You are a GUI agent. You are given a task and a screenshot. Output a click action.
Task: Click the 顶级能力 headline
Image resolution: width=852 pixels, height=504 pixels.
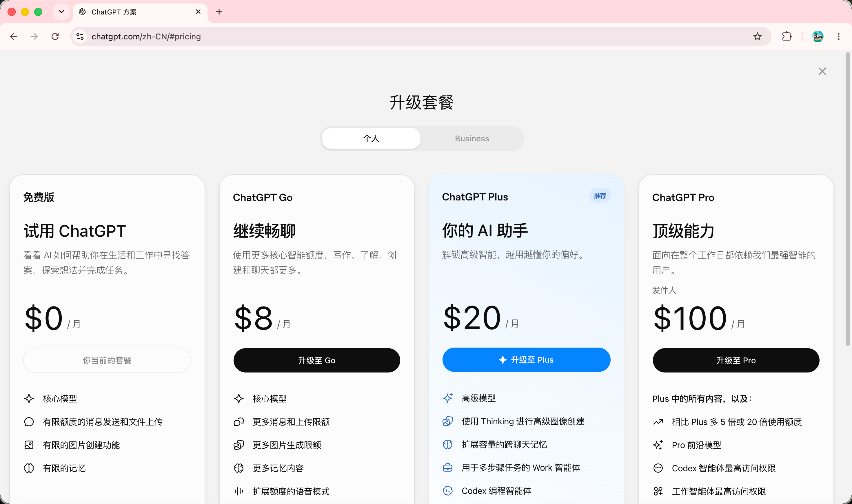click(x=683, y=231)
